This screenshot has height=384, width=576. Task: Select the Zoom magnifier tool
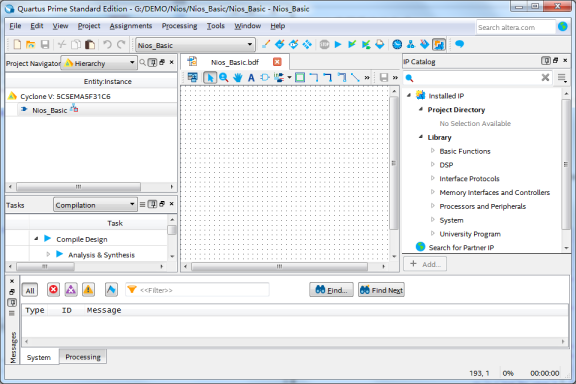pos(224,78)
